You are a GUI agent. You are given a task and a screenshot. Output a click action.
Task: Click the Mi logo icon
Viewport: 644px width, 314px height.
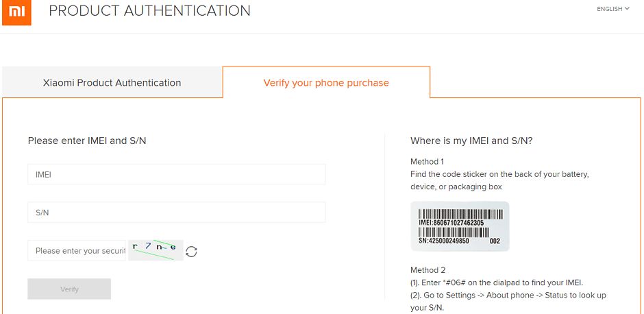(x=16, y=12)
